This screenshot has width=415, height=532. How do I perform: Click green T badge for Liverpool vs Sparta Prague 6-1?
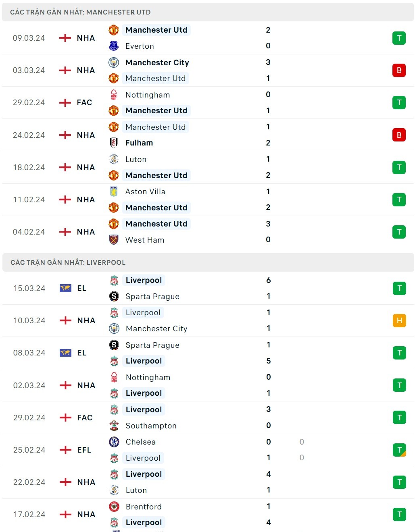[x=399, y=288]
